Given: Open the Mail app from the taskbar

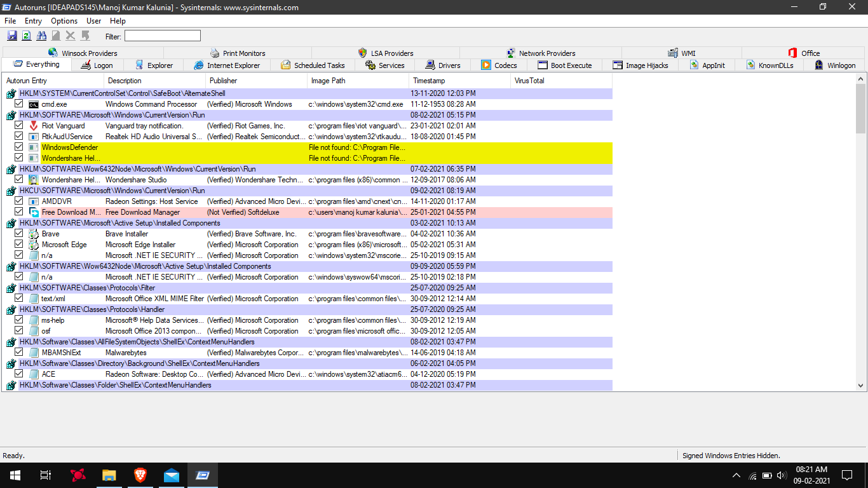Looking at the screenshot, I should (171, 475).
